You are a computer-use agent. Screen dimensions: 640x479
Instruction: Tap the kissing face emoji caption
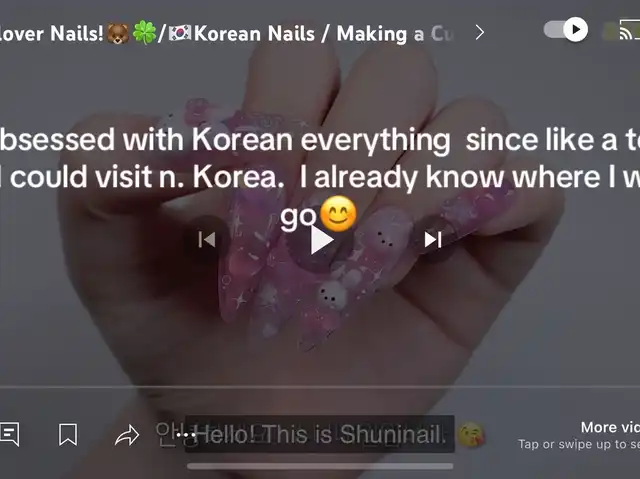pyautogui.click(x=471, y=435)
